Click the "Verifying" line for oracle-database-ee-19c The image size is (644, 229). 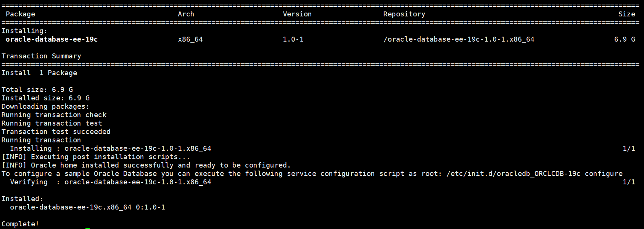click(110, 182)
